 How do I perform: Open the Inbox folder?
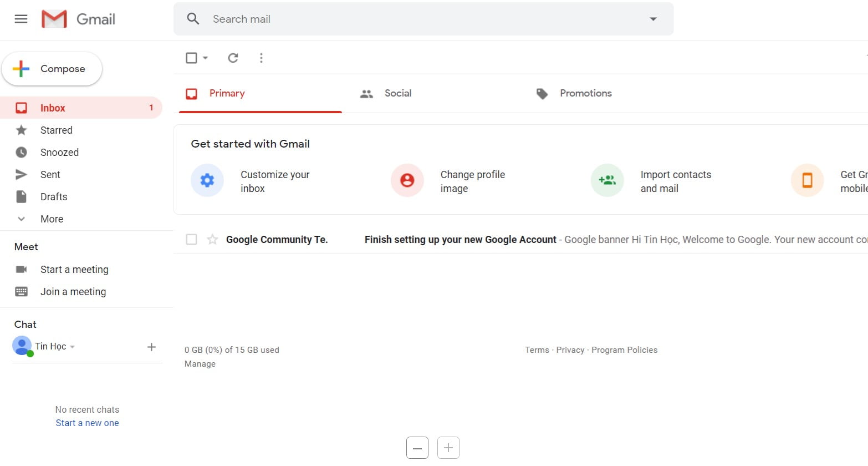point(81,108)
